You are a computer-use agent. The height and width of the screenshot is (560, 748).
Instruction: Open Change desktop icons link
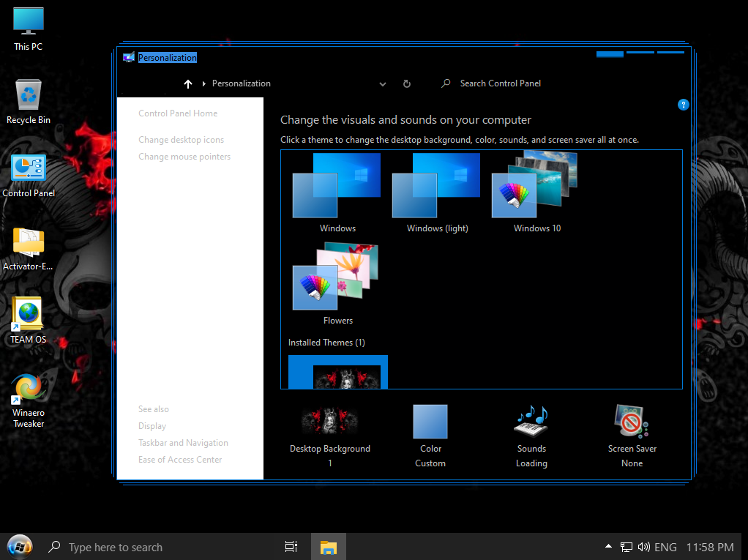182,140
